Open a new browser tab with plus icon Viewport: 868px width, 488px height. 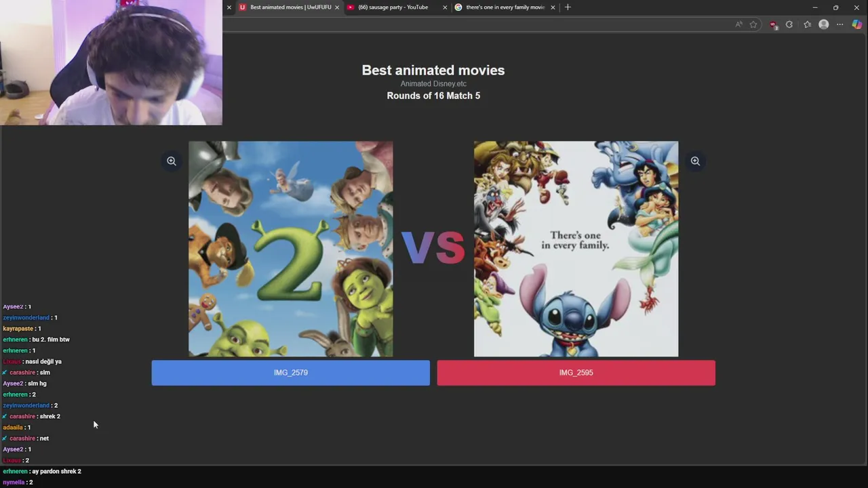pyautogui.click(x=568, y=7)
